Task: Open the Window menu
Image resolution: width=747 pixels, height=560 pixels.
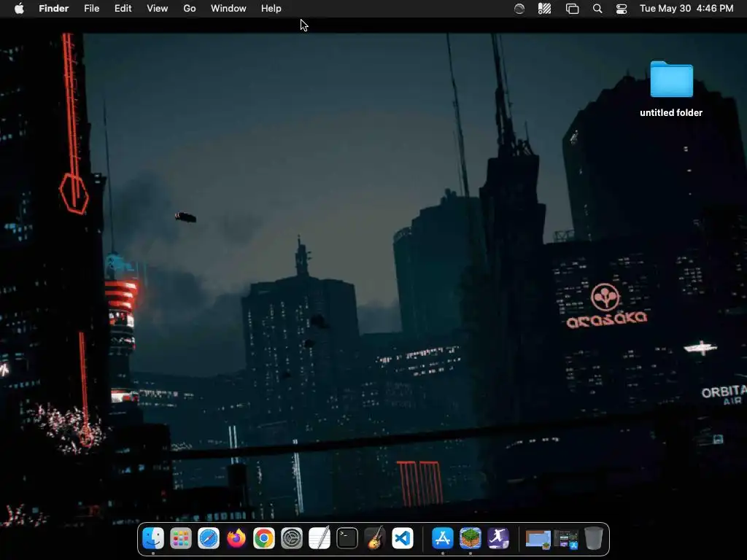Action: pos(228,9)
